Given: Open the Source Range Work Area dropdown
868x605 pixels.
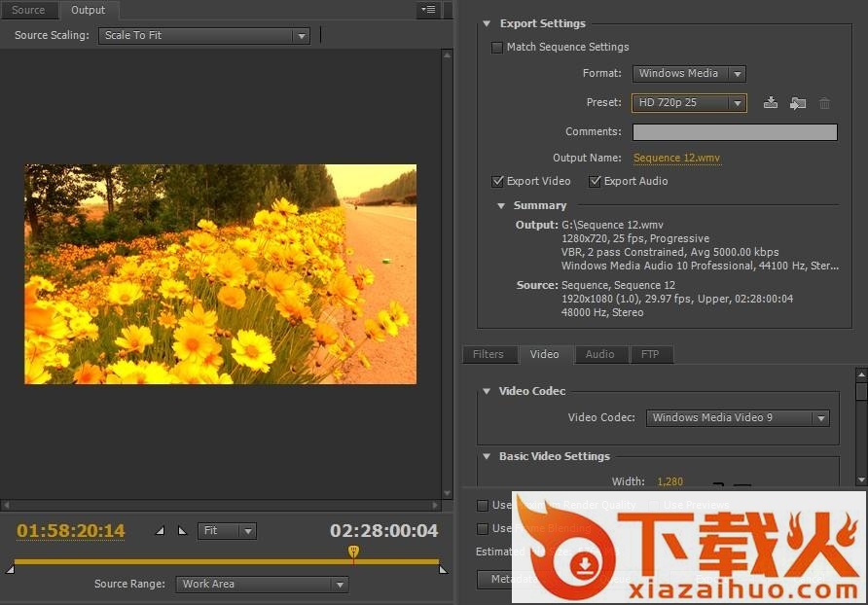Looking at the screenshot, I should [x=262, y=584].
